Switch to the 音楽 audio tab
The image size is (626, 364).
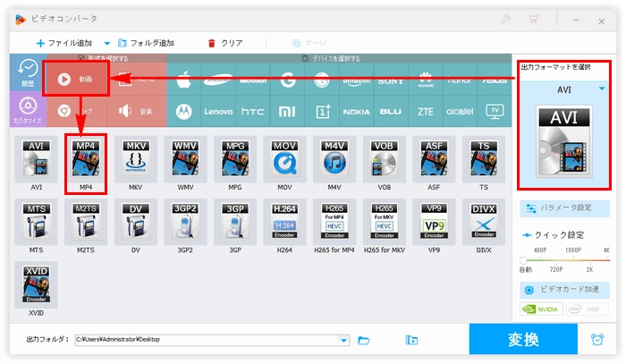(x=134, y=111)
